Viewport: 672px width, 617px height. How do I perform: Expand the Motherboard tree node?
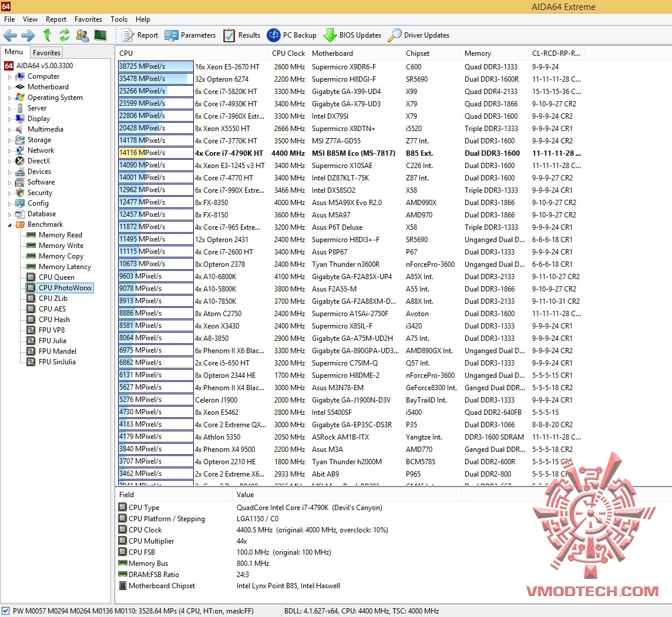coord(9,87)
